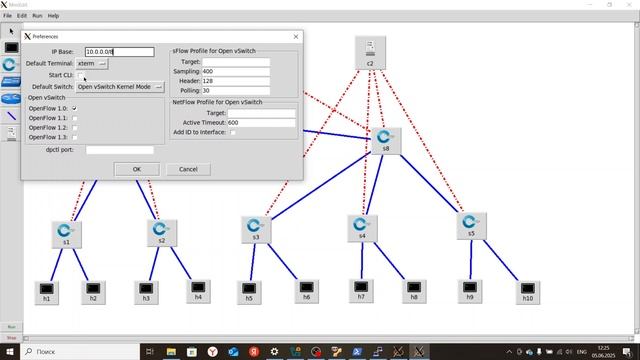The image size is (640, 360).
Task: Click the NetFlow Target input field
Action: pyautogui.click(x=261, y=113)
